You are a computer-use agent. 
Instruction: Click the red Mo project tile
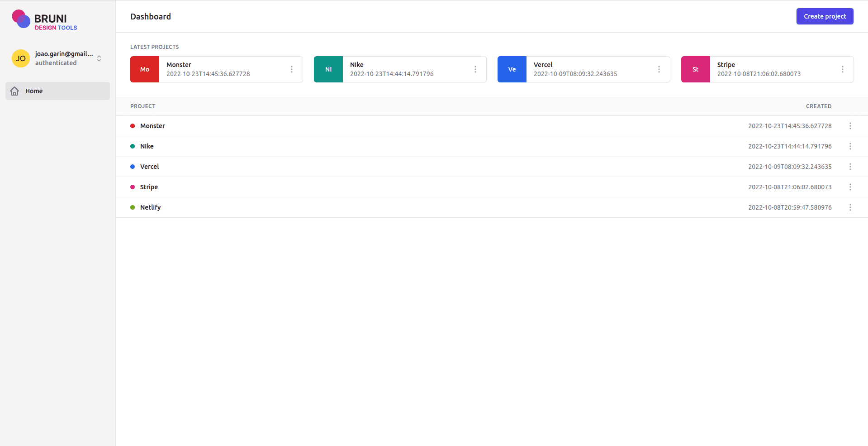[145, 69]
